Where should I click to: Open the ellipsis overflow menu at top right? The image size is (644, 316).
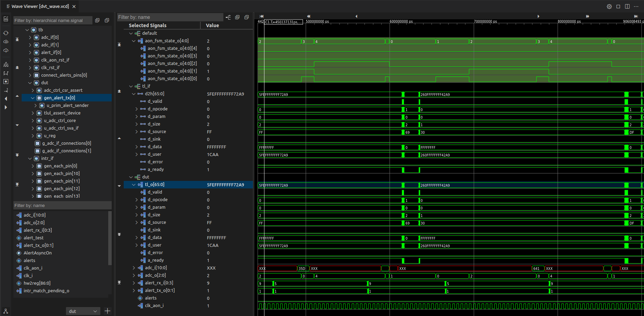tap(636, 6)
